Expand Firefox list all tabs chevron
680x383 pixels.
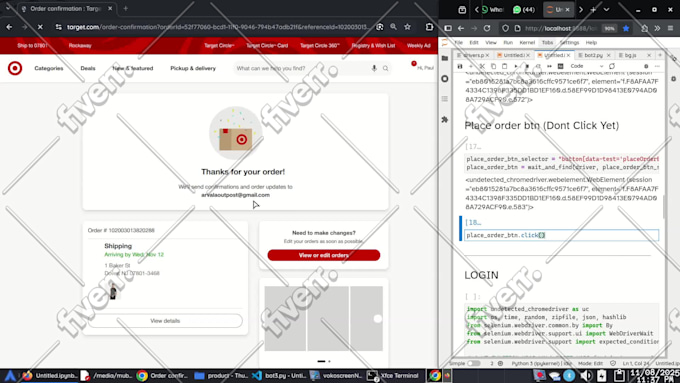tap(606, 10)
